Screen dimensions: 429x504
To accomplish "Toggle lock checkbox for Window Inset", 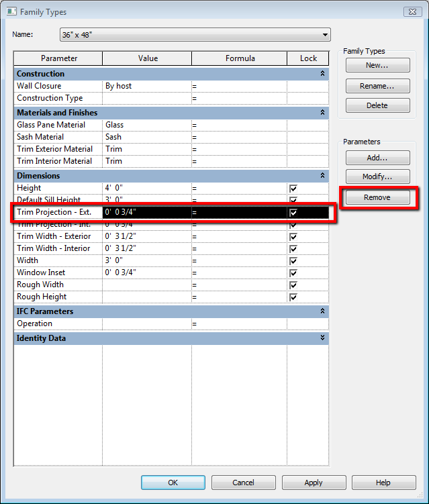I will [293, 273].
